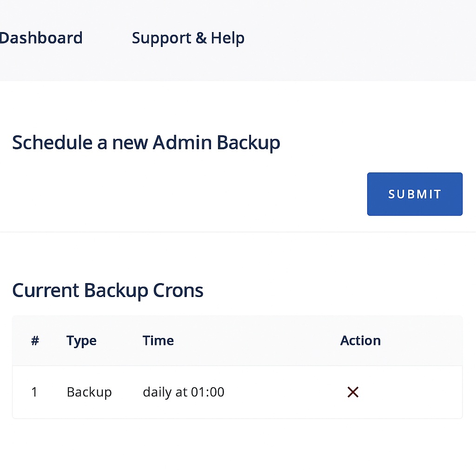Select row number 1 cell
The height and width of the screenshot is (476, 476).
tap(34, 392)
